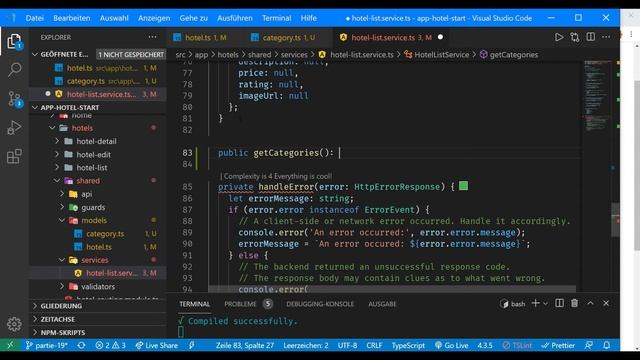The image size is (640, 360).
Task: Open the Auswahl menu
Action: (x=114, y=18)
